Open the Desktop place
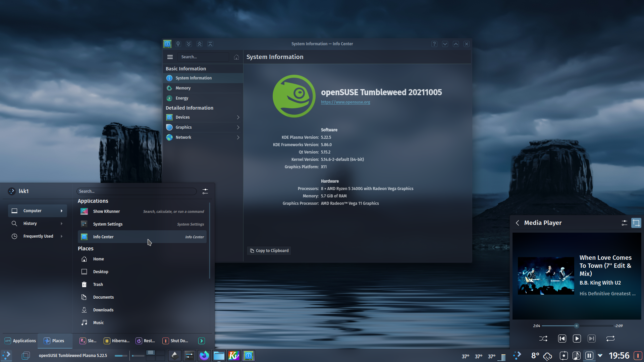This screenshot has width=644, height=362. click(142, 272)
